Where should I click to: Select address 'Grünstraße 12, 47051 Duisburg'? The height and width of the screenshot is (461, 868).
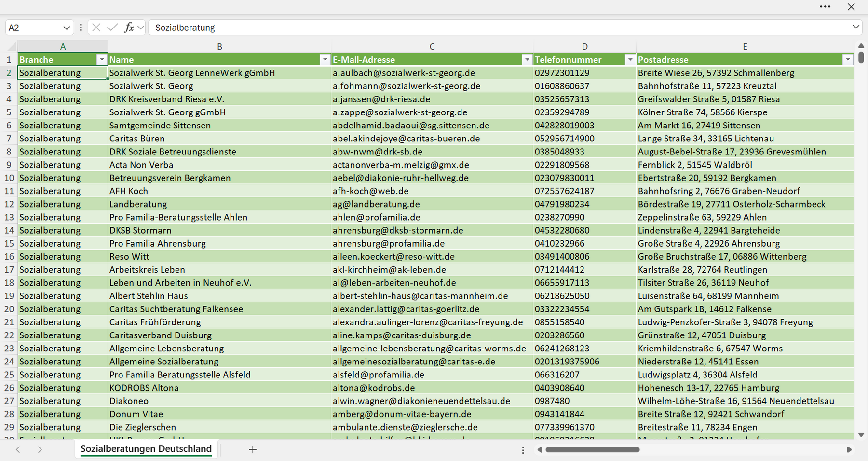[x=745, y=335]
